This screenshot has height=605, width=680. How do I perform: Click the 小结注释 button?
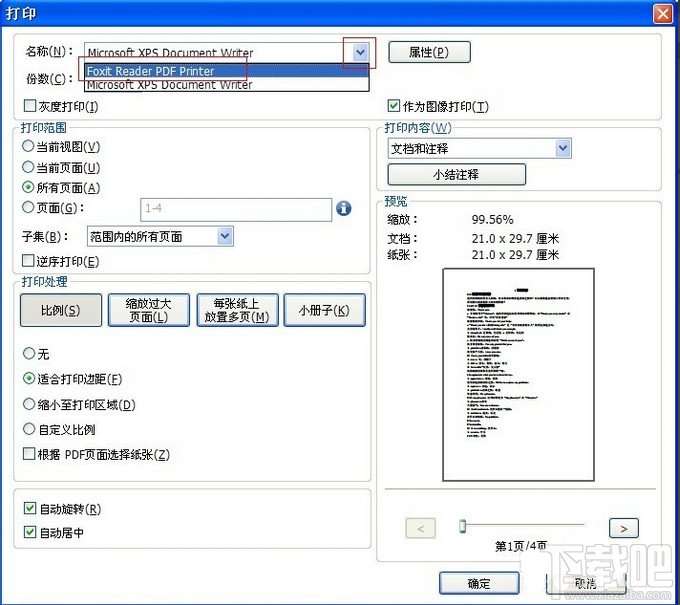pos(456,175)
